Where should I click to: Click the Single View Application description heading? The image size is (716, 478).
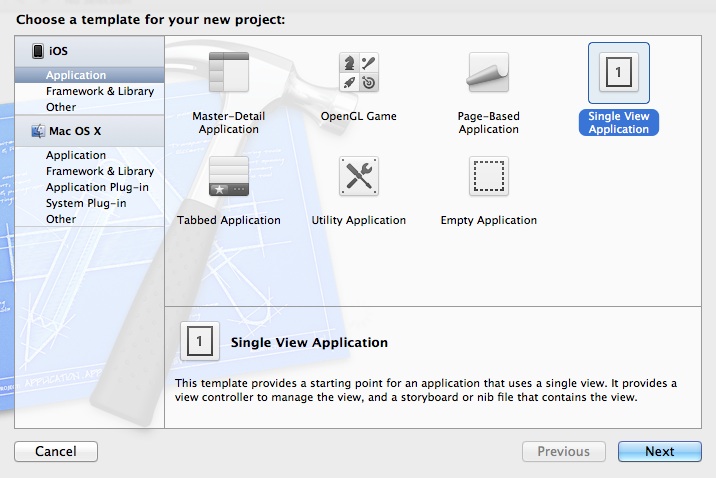pyautogui.click(x=309, y=342)
